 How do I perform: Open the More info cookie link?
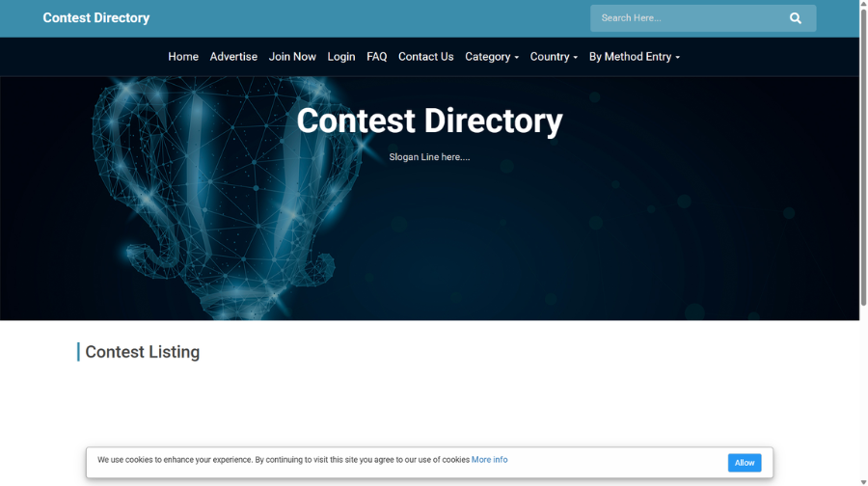click(489, 459)
